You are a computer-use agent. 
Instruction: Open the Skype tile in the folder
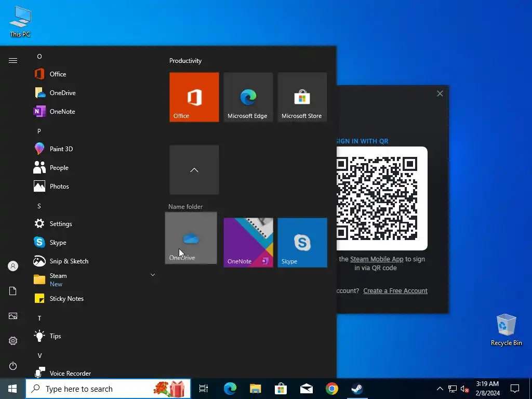(302, 243)
